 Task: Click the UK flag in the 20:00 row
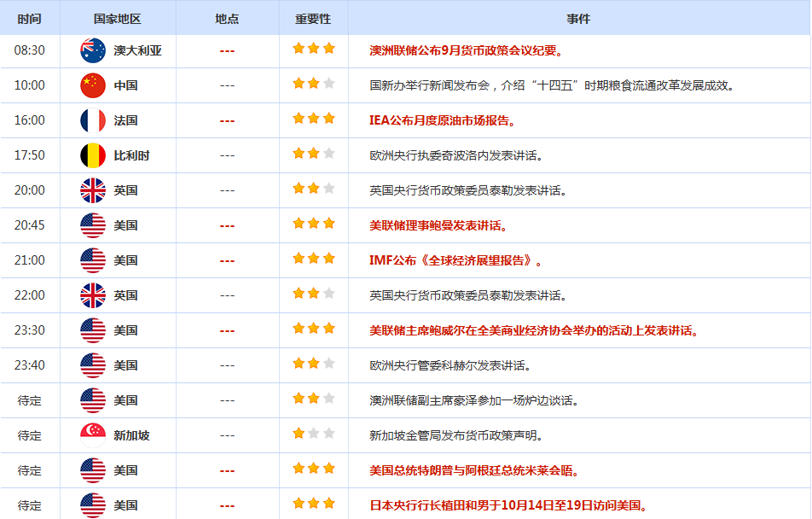click(x=93, y=190)
